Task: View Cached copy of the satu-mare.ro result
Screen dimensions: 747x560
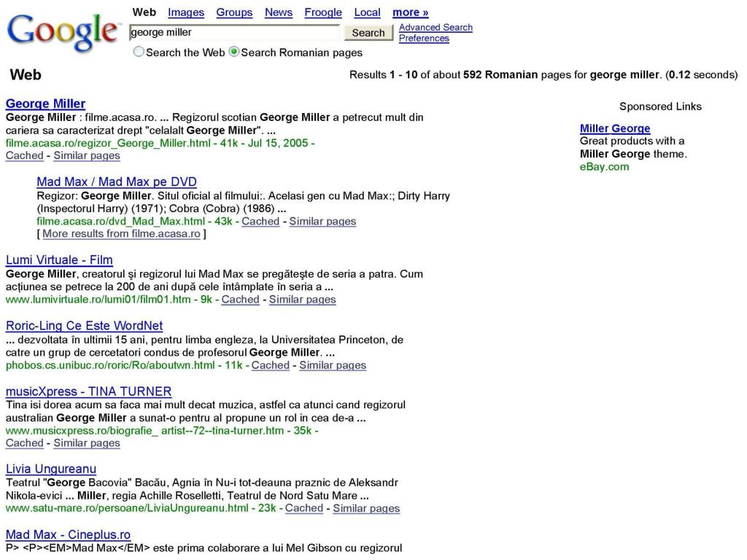Action: click(304, 508)
